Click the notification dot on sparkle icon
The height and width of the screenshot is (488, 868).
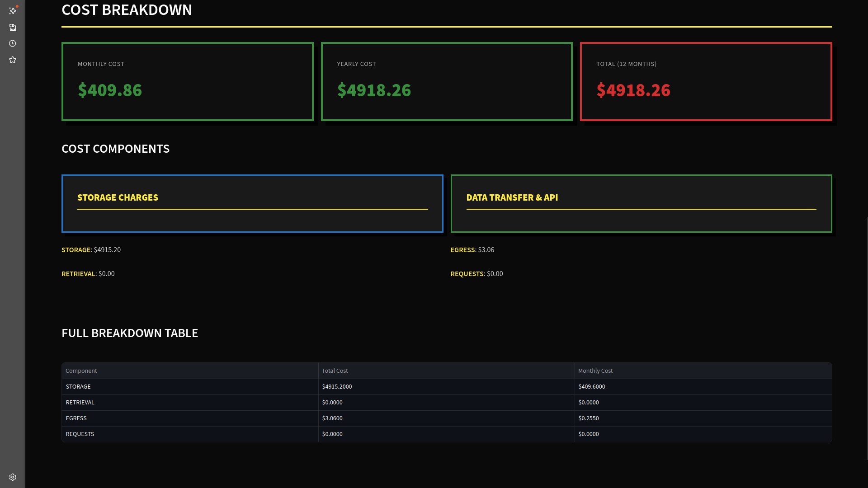[18, 6]
